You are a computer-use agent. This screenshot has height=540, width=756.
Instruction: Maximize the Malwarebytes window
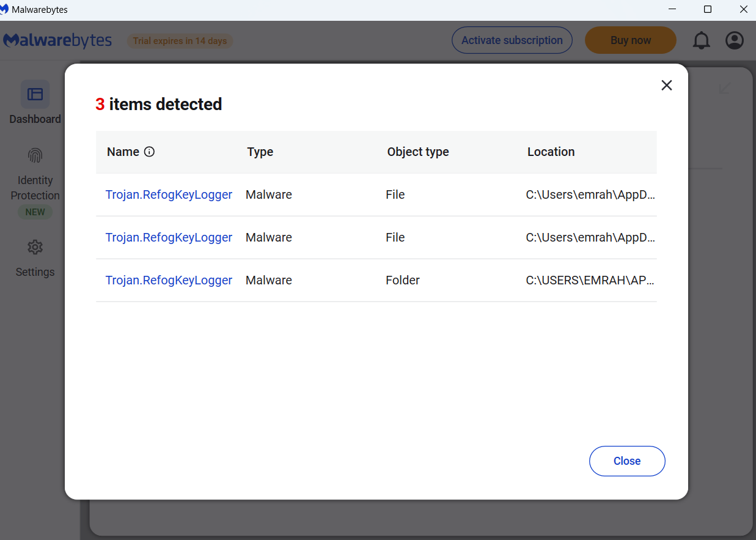click(x=708, y=9)
